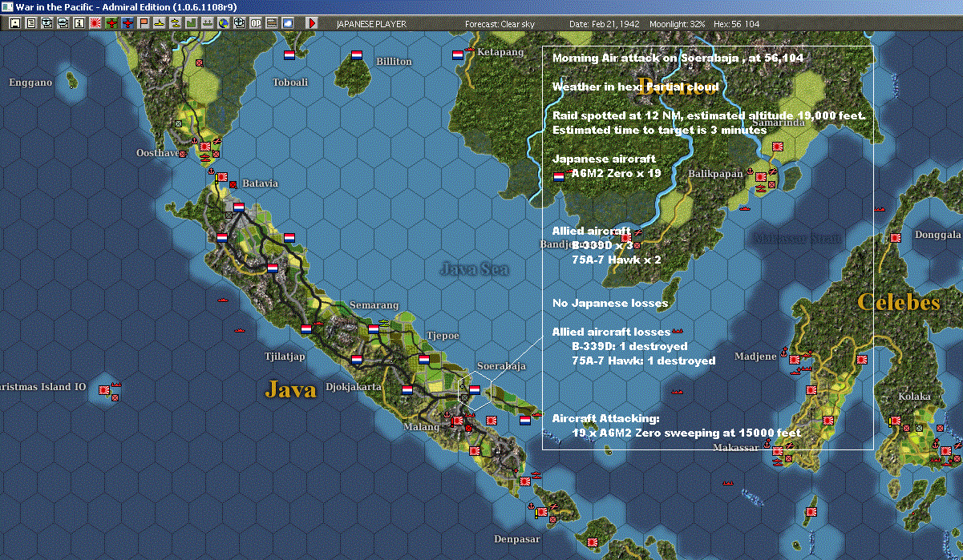Click the Date: Feb 21, 1942 text
The image size is (963, 560).
(x=605, y=24)
